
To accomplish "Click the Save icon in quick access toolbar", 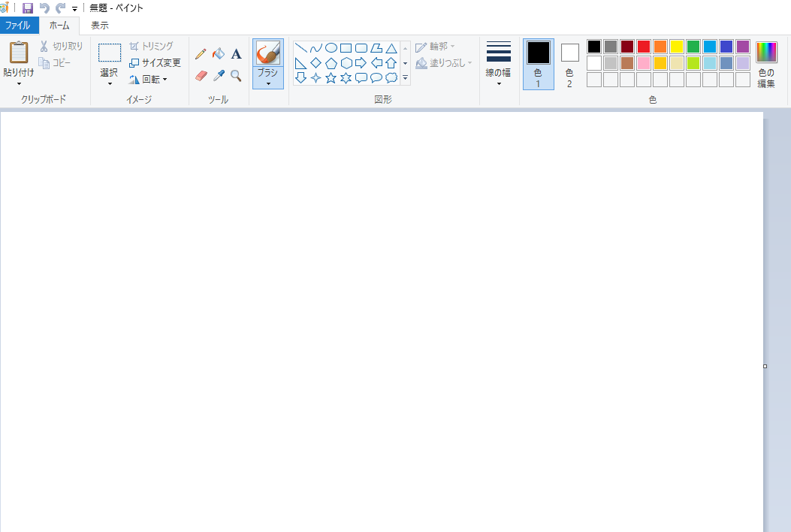I will click(28, 8).
